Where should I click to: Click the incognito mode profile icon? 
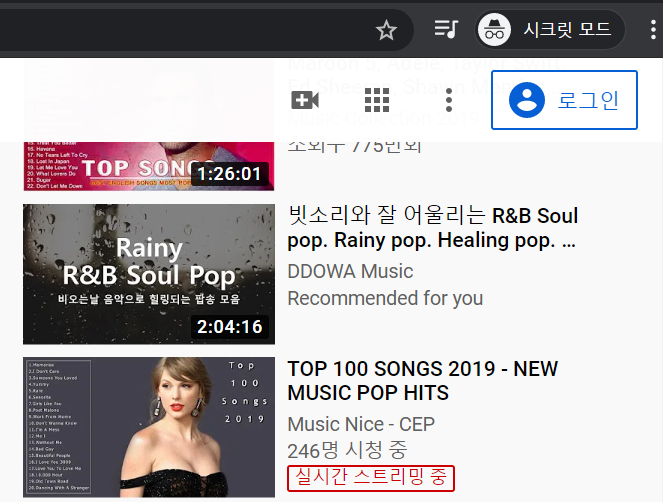(x=494, y=30)
